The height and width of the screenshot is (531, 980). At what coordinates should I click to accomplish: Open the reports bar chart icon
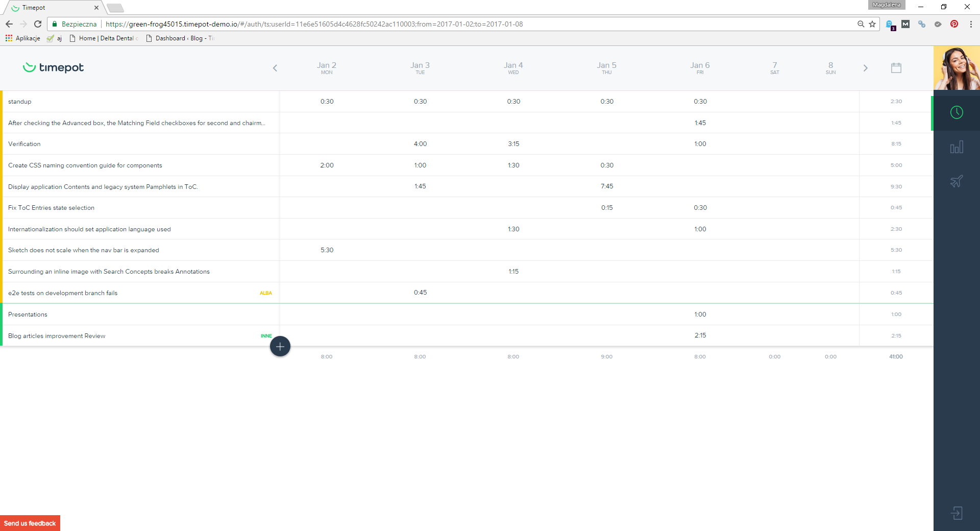(957, 147)
